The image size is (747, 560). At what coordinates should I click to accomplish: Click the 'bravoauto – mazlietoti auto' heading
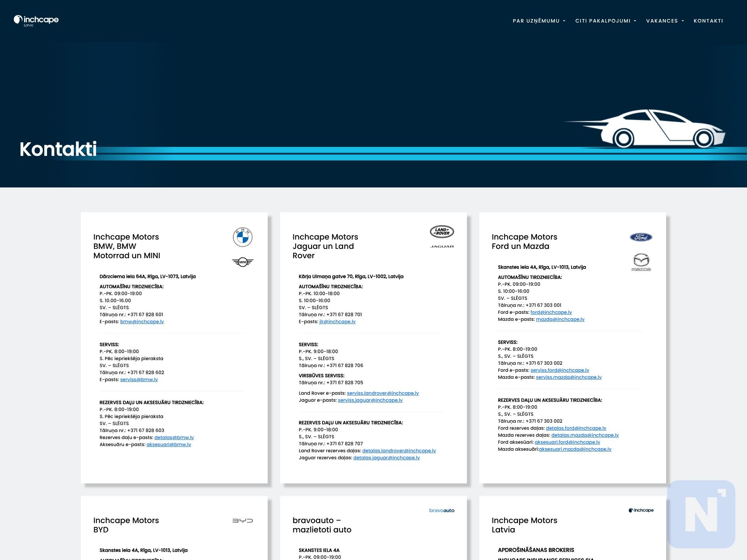pyautogui.click(x=322, y=525)
